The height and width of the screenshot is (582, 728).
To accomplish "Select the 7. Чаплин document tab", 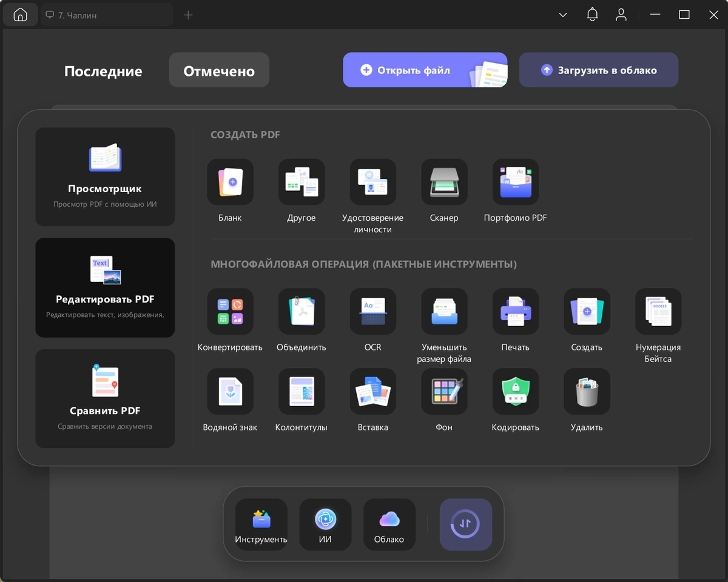I will point(107,15).
